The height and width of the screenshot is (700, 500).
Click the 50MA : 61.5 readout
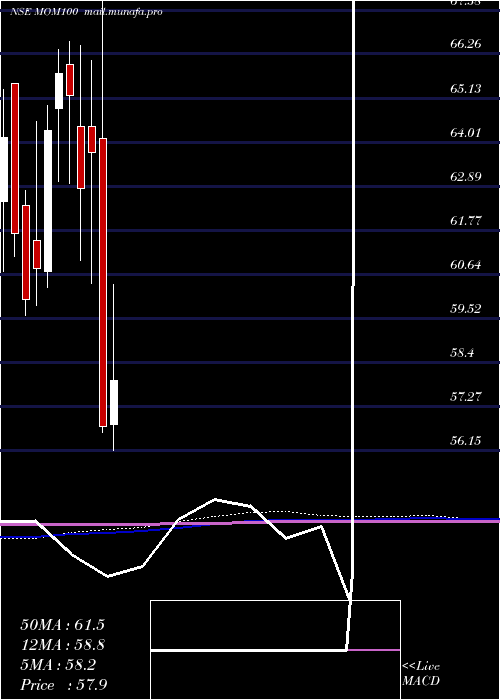point(62,625)
